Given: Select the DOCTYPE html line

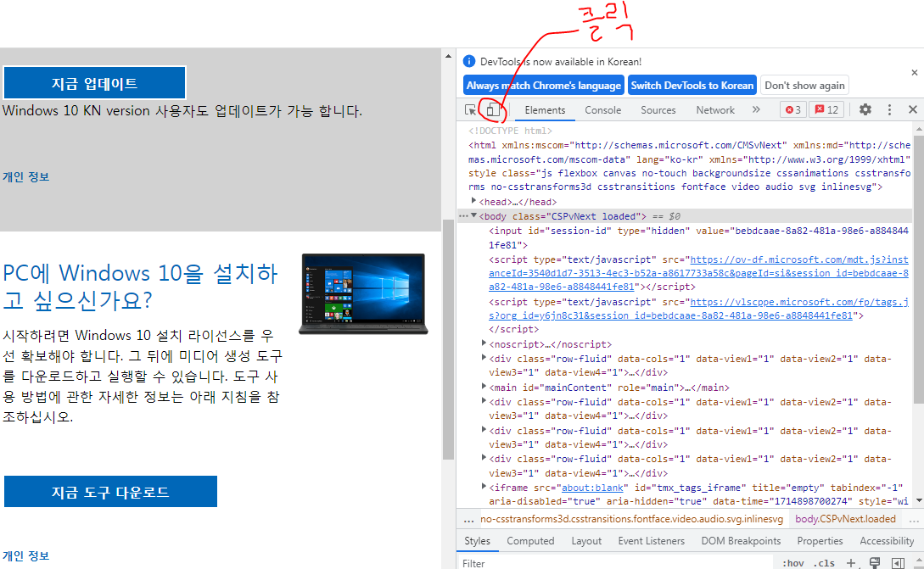Looking at the screenshot, I should [x=510, y=131].
